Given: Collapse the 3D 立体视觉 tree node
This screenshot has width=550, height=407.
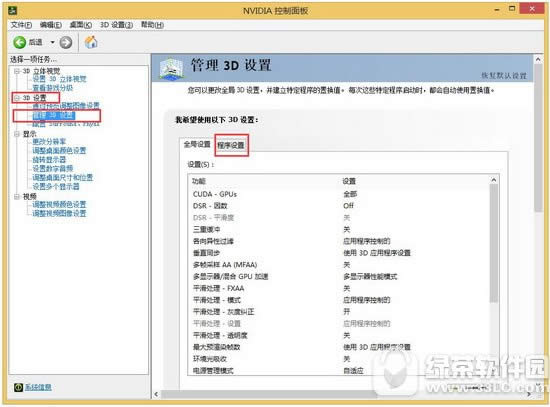Looking at the screenshot, I should tap(17, 71).
